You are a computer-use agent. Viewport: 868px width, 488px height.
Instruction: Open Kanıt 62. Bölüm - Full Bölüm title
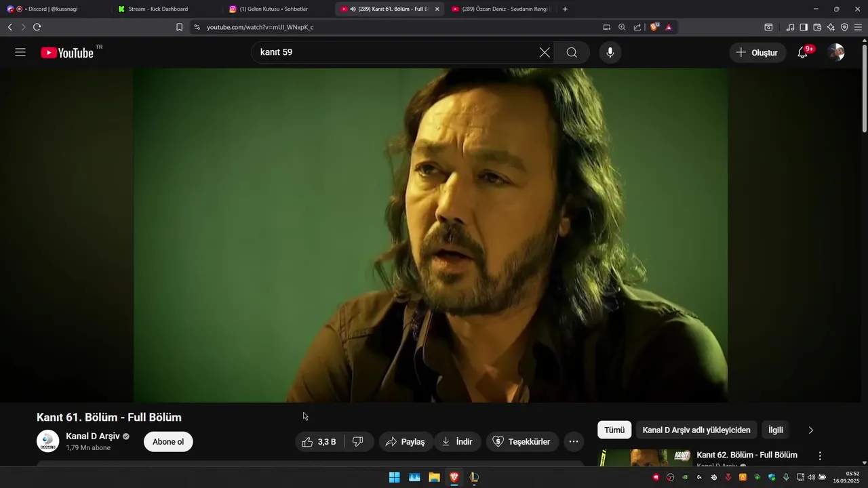click(x=747, y=455)
